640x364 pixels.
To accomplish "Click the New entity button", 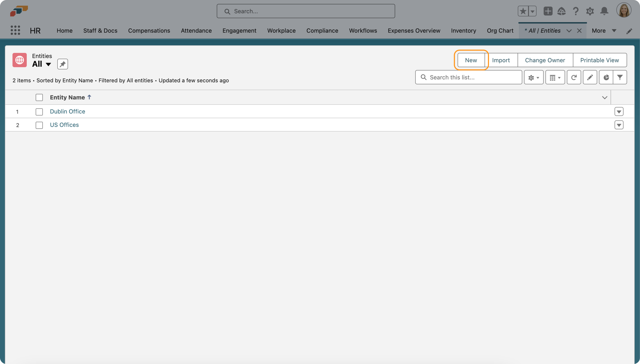I will pyautogui.click(x=471, y=60).
